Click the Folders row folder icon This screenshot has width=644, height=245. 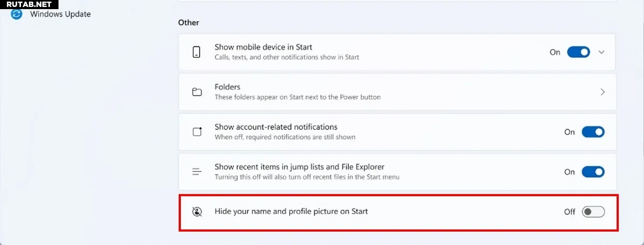[x=197, y=92]
